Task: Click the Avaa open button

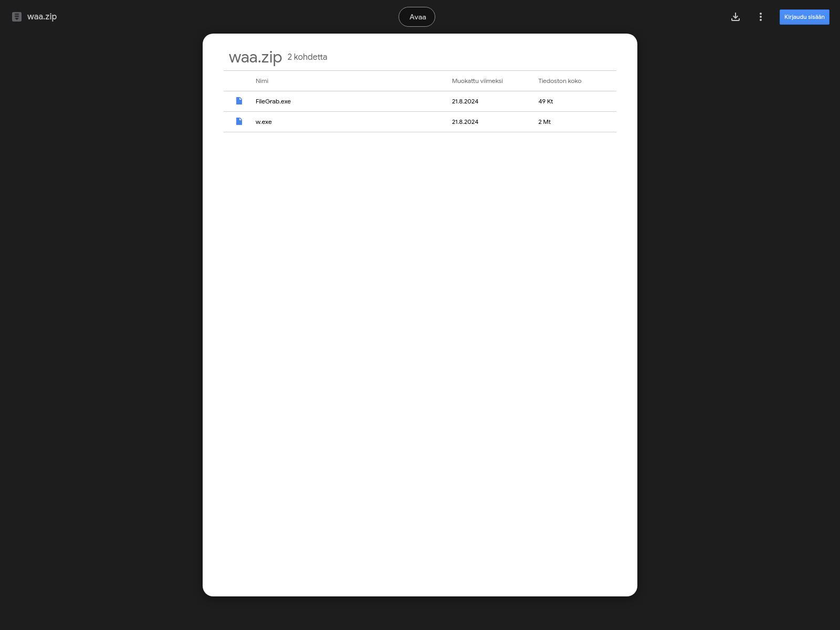Action: coord(417,17)
